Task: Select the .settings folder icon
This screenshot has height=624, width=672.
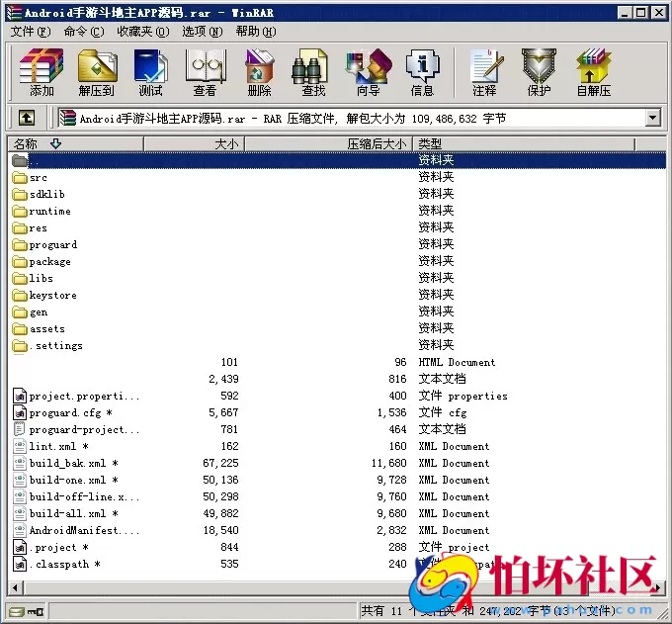Action: click(20, 345)
